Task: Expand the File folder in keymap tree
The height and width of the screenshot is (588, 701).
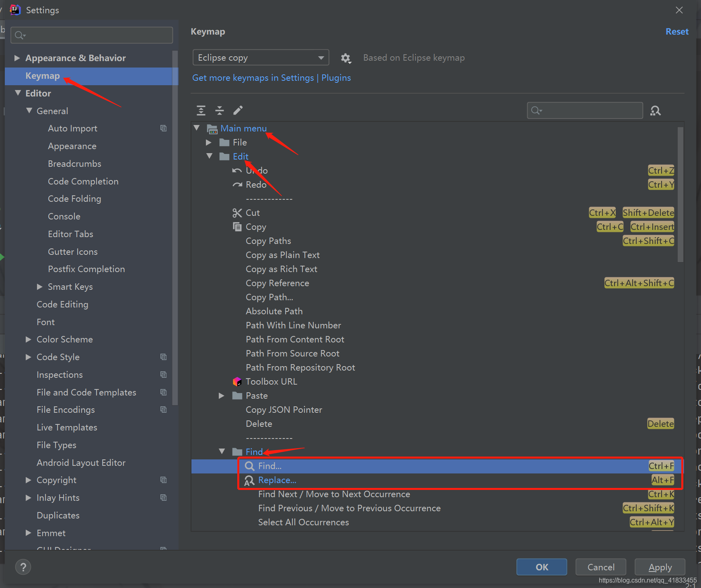Action: [x=208, y=142]
